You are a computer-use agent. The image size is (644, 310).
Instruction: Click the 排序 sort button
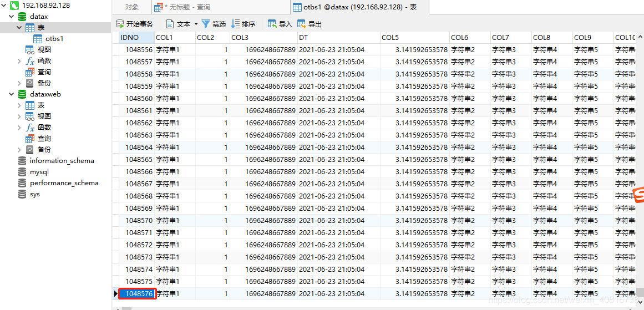243,24
